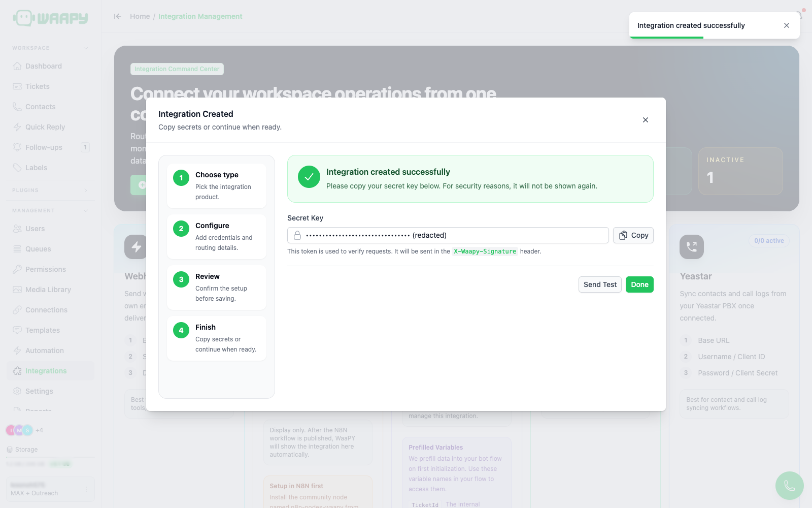Click the Templates icon
This screenshot has height=508, width=812.
pos(17,330)
